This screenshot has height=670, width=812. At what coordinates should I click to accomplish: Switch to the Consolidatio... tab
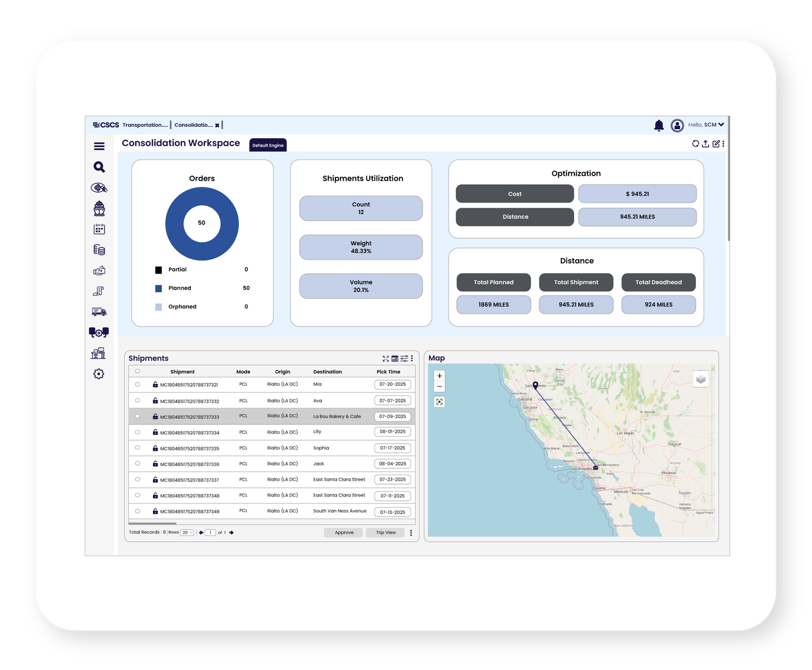(193, 125)
